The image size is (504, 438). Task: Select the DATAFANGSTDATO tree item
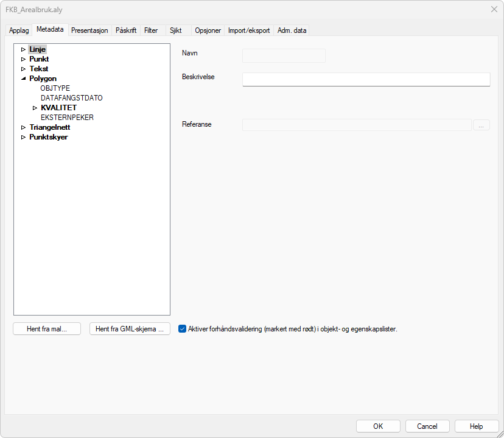point(71,97)
